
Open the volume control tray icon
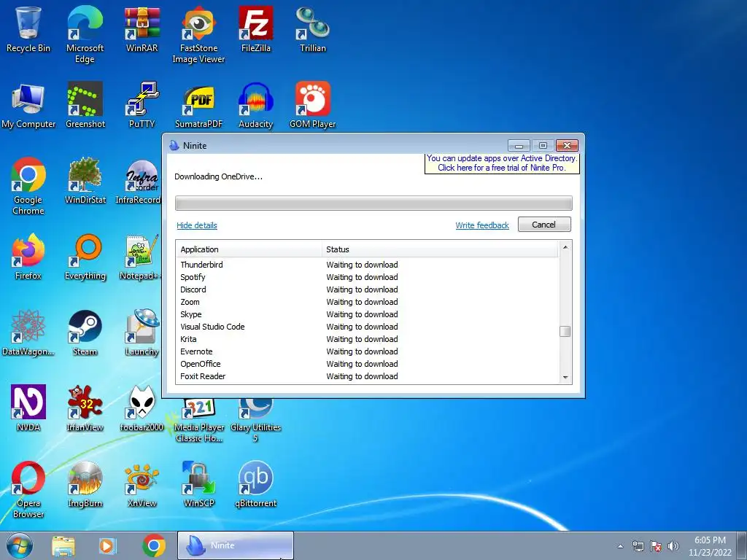point(673,546)
